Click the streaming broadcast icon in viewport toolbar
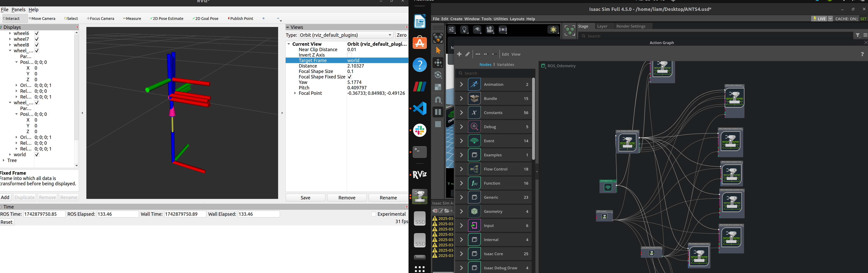This screenshot has height=273, width=868. pyautogui.click(x=503, y=30)
